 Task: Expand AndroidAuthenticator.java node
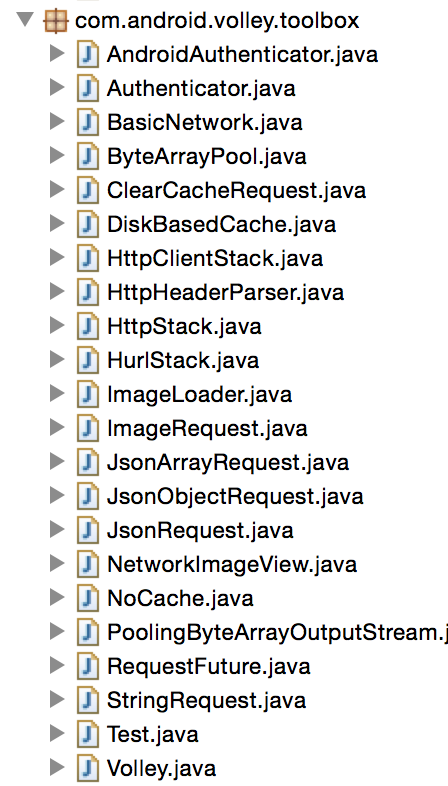[x=58, y=54]
